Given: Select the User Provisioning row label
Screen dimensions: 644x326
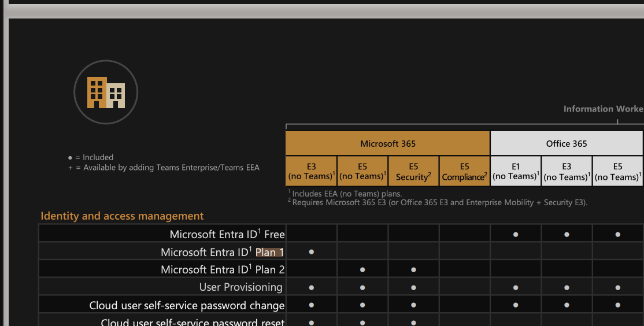Looking at the screenshot, I should point(240,287).
